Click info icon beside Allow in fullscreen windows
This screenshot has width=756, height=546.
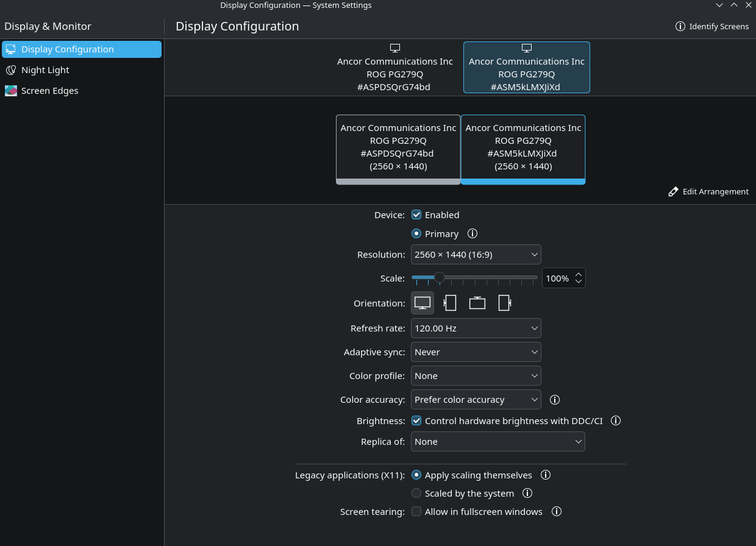click(x=556, y=512)
